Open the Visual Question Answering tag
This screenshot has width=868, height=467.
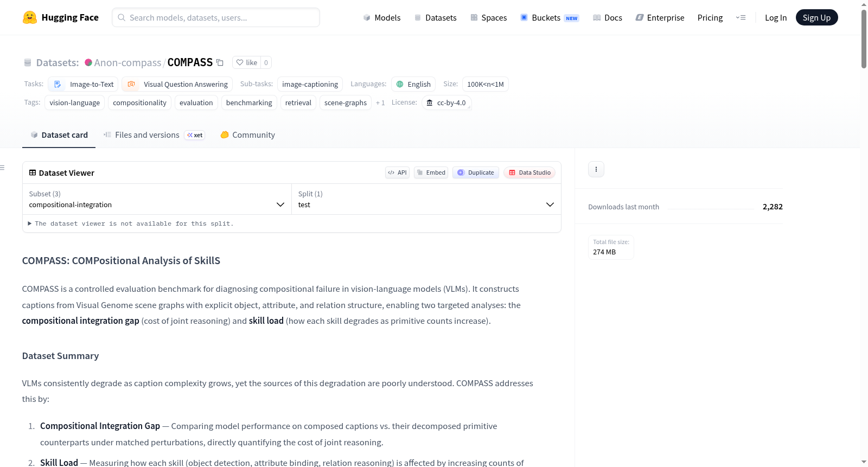tap(177, 84)
